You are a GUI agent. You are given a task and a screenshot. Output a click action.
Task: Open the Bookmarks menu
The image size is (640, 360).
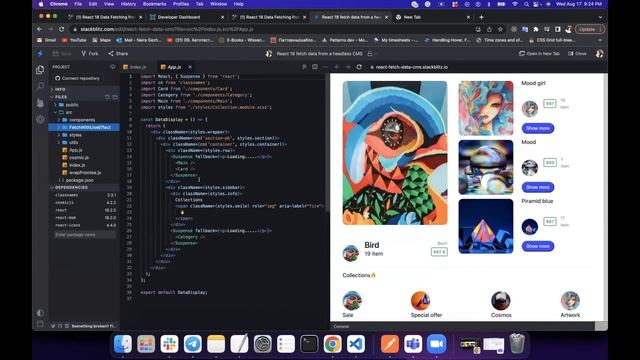click(154, 4)
